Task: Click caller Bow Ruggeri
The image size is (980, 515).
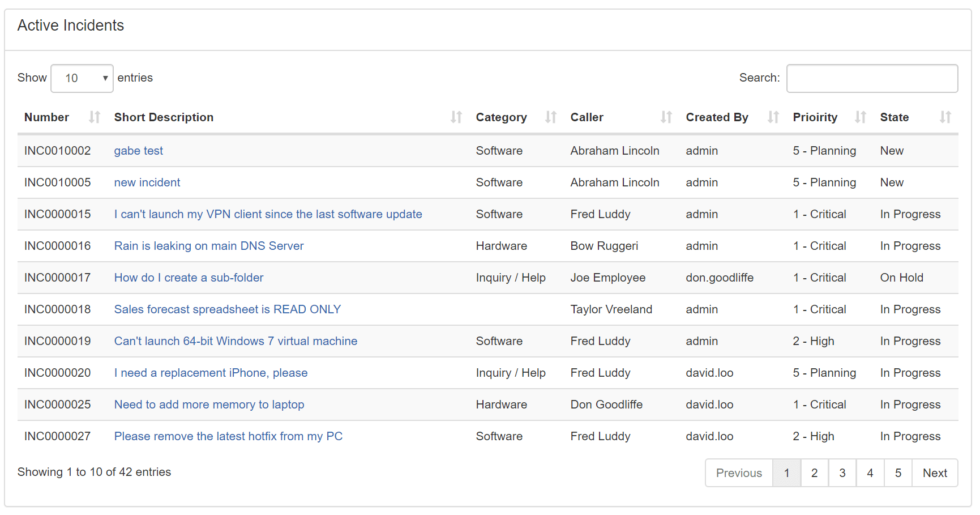Action: coord(604,246)
